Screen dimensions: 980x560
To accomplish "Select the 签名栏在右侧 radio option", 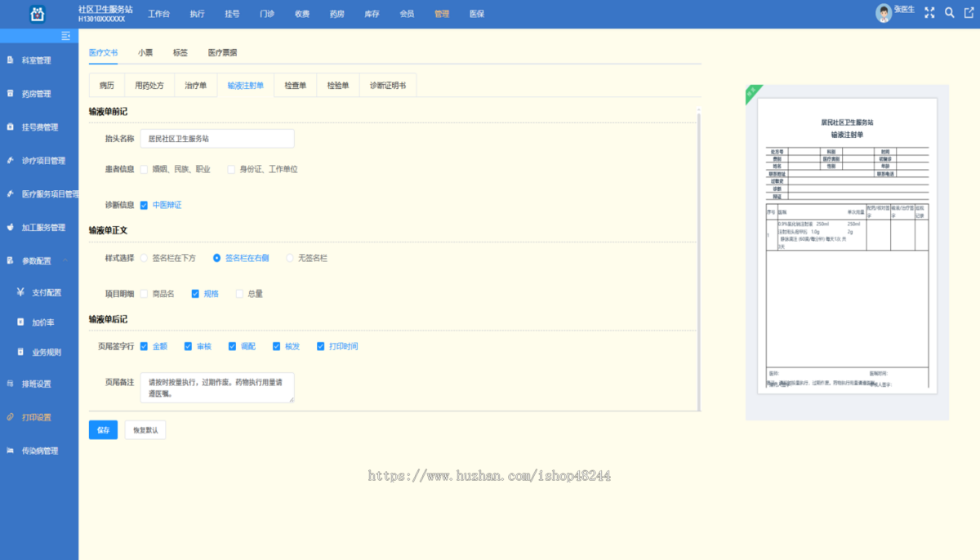I will (x=216, y=258).
